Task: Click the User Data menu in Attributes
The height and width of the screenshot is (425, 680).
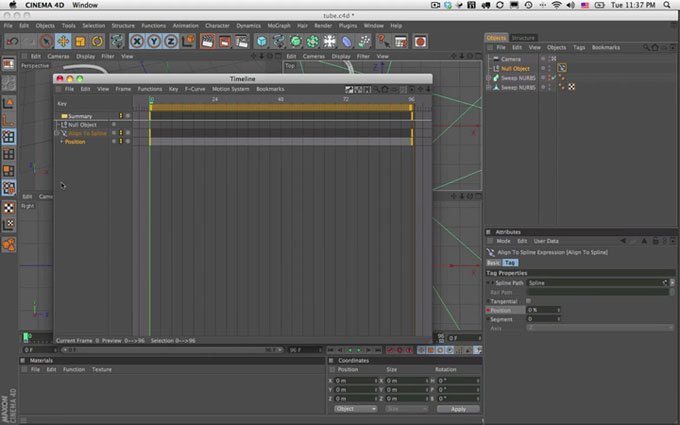Action: coord(546,241)
